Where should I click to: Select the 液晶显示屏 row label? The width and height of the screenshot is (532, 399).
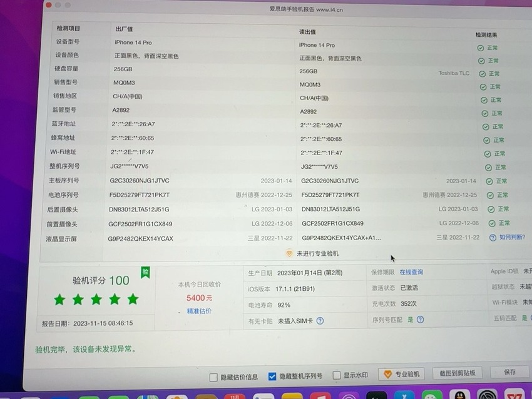(61, 239)
